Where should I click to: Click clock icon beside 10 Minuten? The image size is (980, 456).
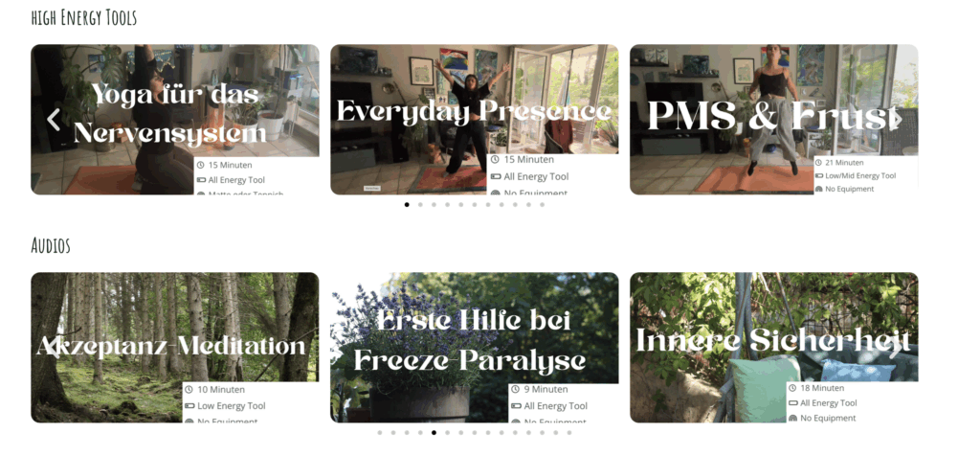(x=189, y=389)
